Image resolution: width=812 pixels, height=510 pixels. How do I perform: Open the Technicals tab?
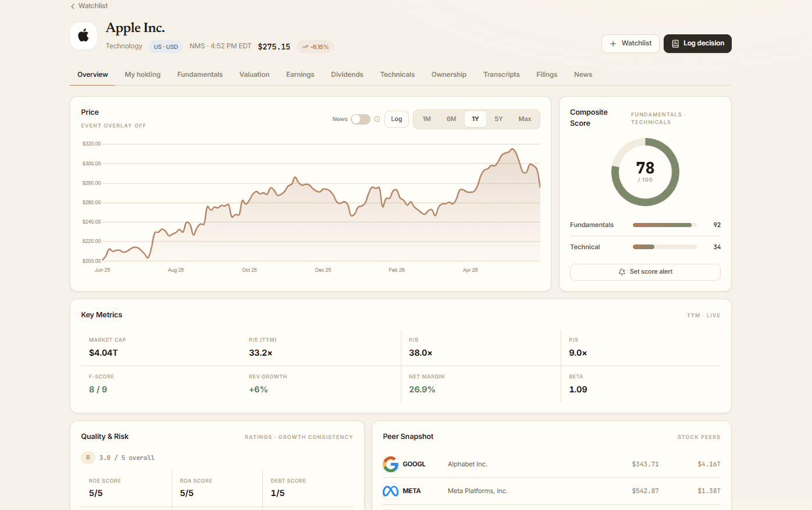[397, 75]
